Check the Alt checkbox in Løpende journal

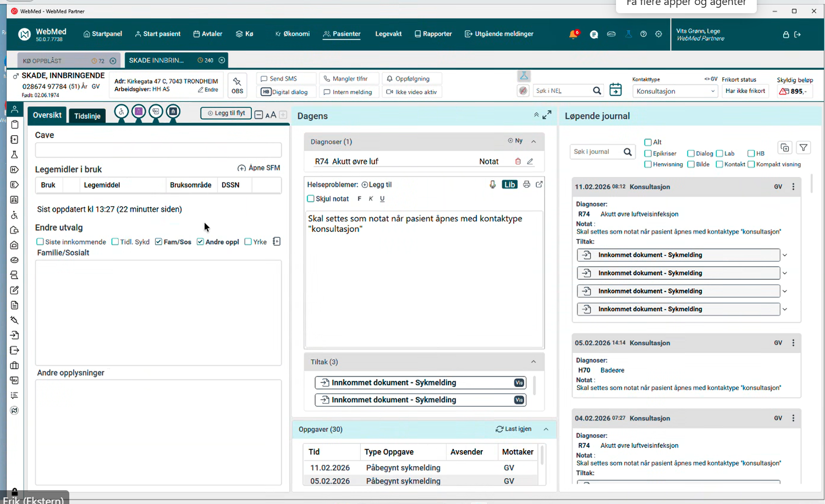point(647,142)
